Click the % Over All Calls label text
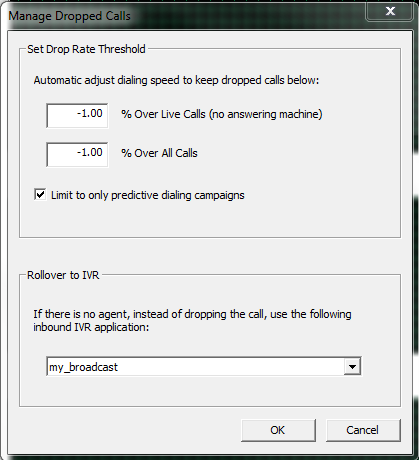This screenshot has width=419, height=460. coord(159,153)
